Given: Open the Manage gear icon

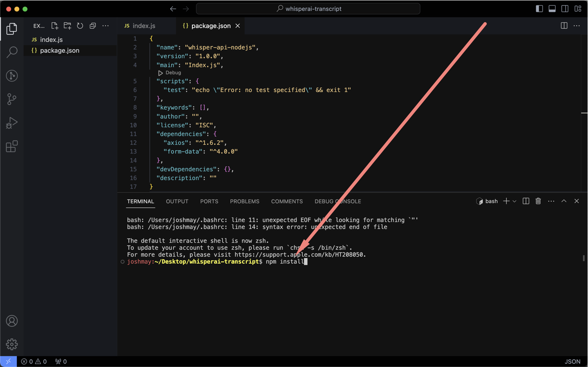Looking at the screenshot, I should [12, 345].
